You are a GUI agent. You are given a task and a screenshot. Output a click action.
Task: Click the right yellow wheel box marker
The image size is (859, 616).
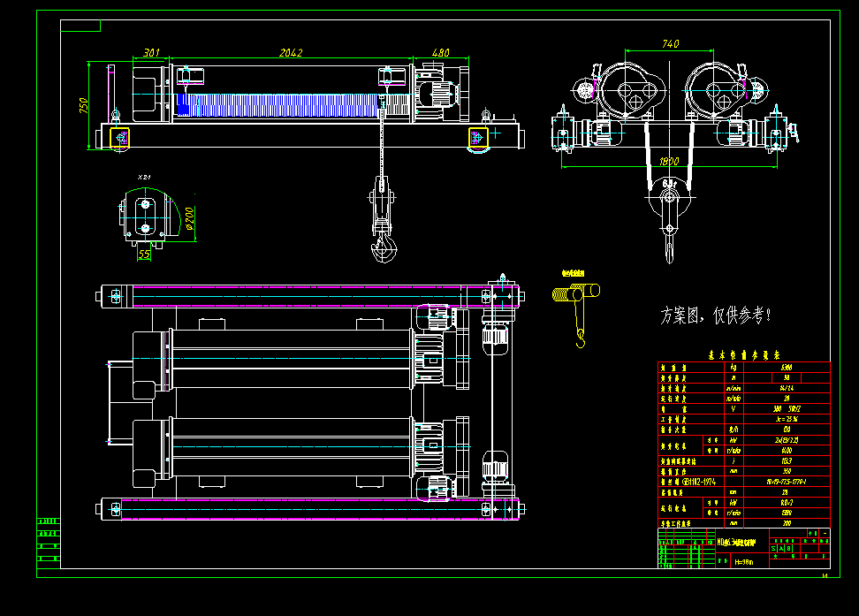coord(478,138)
